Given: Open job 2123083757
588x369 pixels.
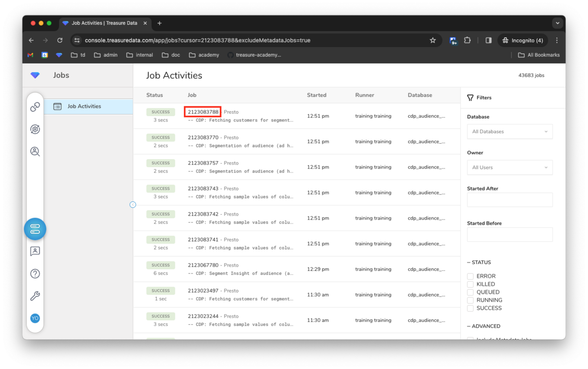Looking at the screenshot, I should coord(203,163).
